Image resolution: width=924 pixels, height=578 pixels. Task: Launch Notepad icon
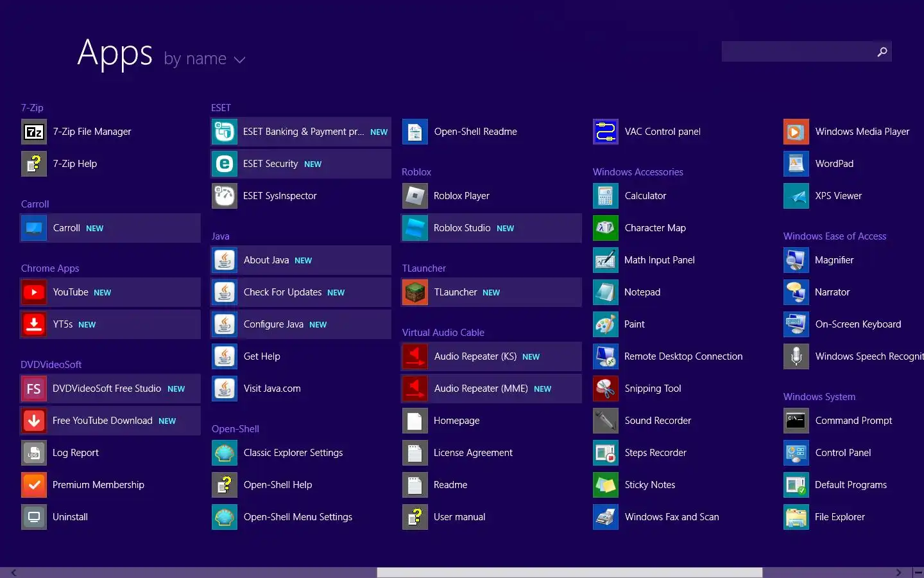(x=606, y=292)
